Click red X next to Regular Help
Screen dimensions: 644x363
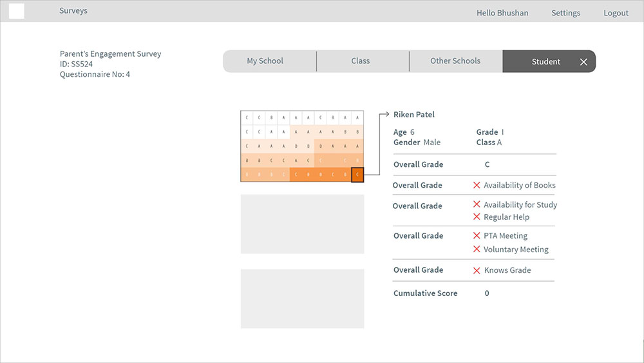477,217
